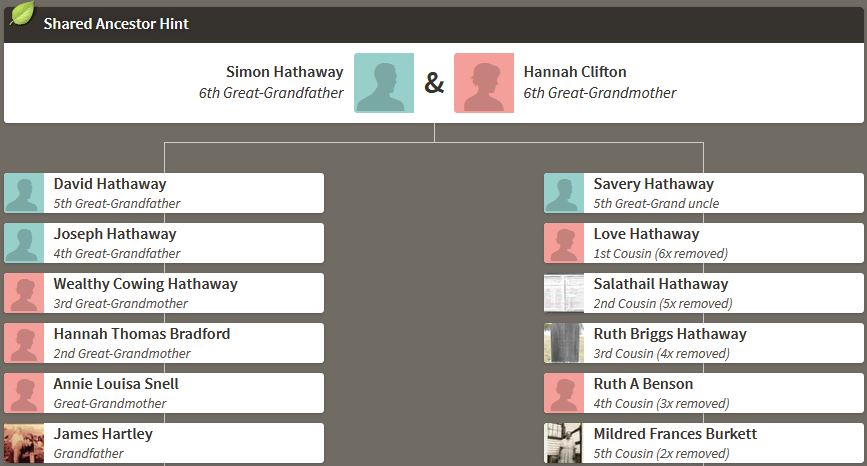This screenshot has height=466, width=867.
Task: Click Annie Louisa Snell's pink avatar
Action: 24,393
